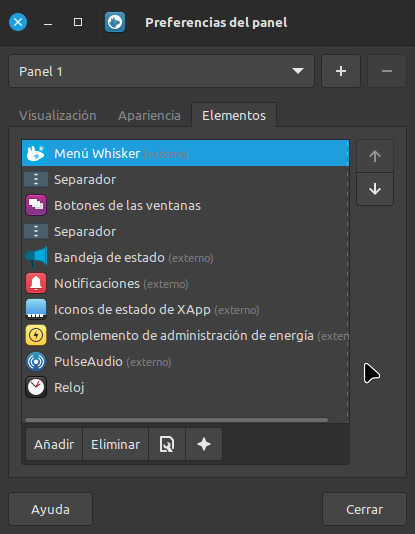Select the PulseAudio icon

click(36, 361)
